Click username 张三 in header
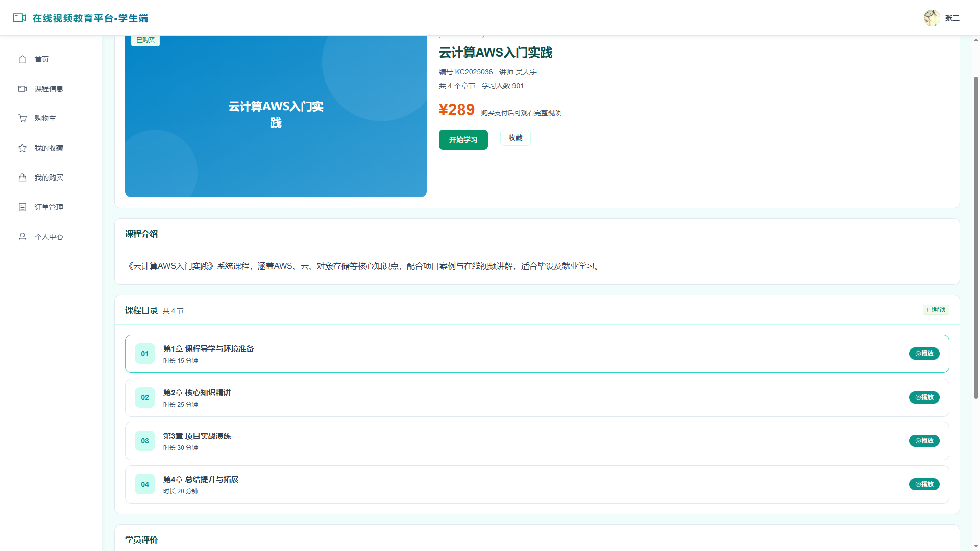The height and width of the screenshot is (551, 980). point(952,18)
